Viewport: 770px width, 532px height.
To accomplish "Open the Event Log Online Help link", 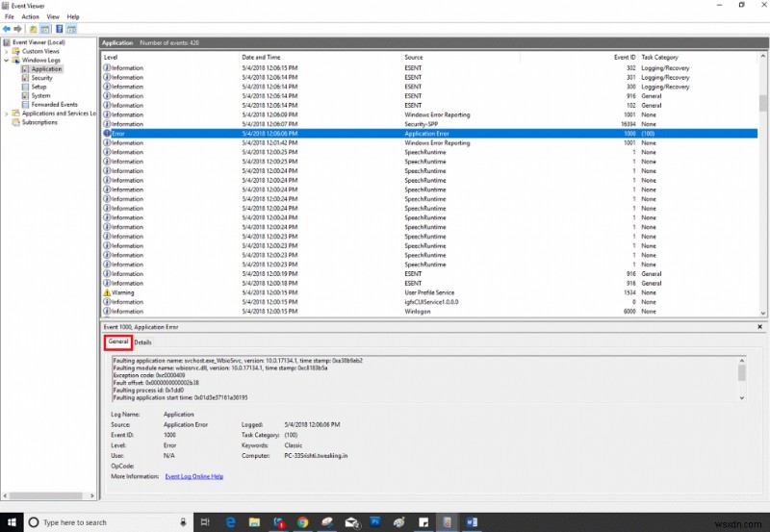I will tap(193, 476).
